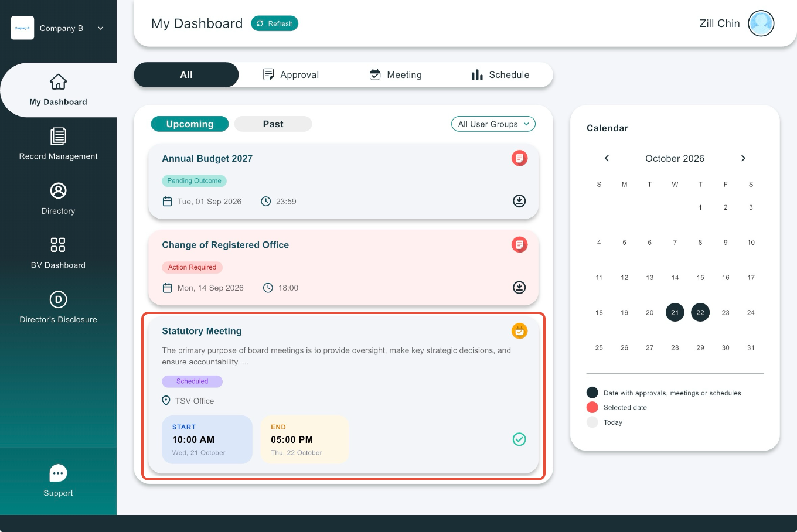Image resolution: width=797 pixels, height=532 pixels.
Task: Open the Directory sidebar icon
Action: point(58,190)
